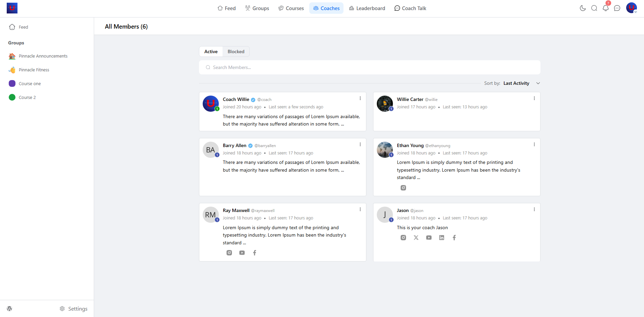Open Coach Willie's three-dot options menu
Screen dimensions: 644x317
tap(360, 98)
